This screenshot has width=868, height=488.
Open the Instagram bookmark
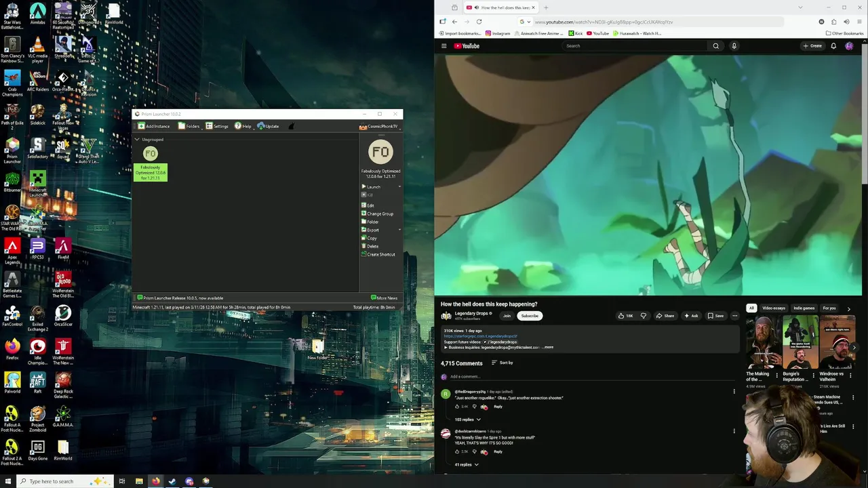point(498,33)
